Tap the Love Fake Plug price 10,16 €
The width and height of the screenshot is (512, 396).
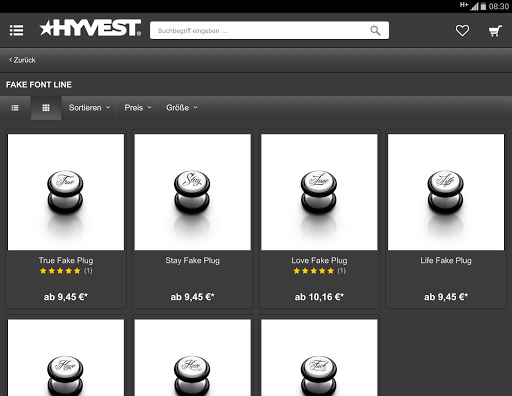[x=319, y=297]
